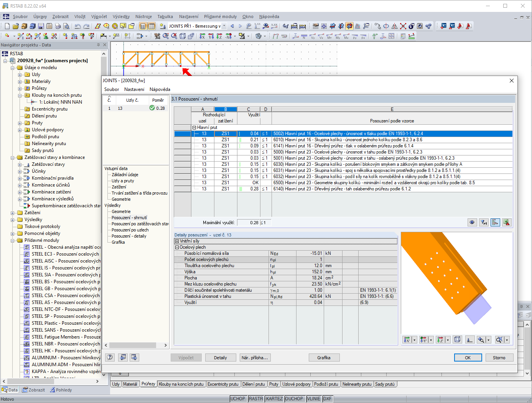Open dropdown arrow beside zoom magnifier button
Image resolution: width=532 pixels, height=403 pixels.
click(x=488, y=340)
